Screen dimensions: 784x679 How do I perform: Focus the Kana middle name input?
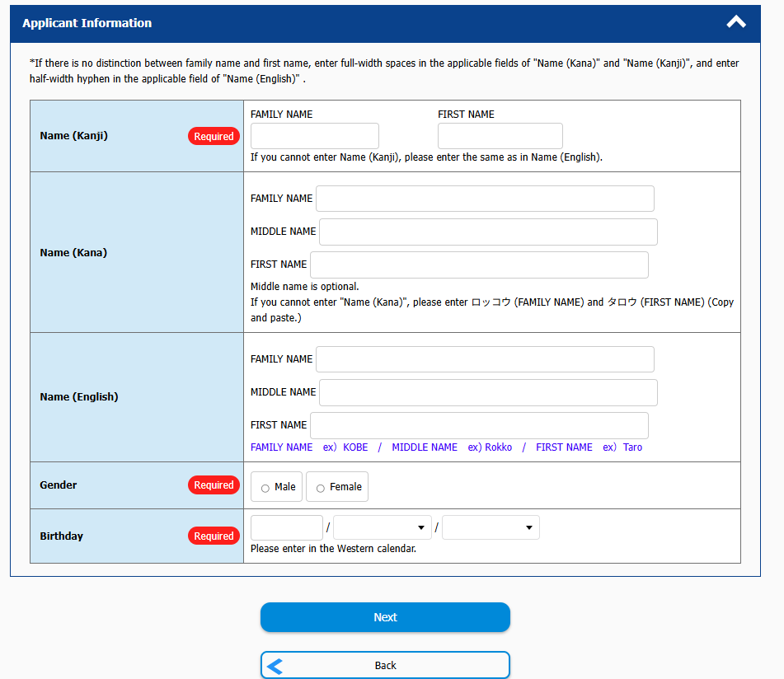click(x=487, y=232)
